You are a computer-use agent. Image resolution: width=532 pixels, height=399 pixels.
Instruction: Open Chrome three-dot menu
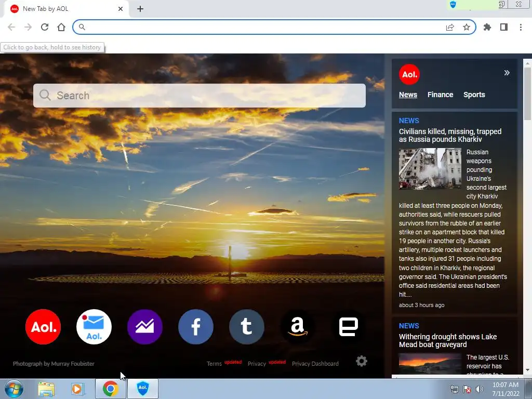[x=521, y=27]
